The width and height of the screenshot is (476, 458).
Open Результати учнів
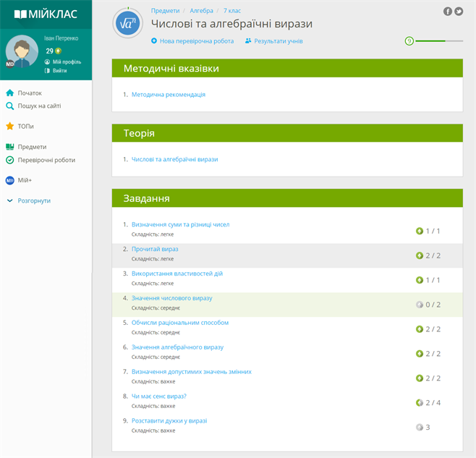coord(279,41)
